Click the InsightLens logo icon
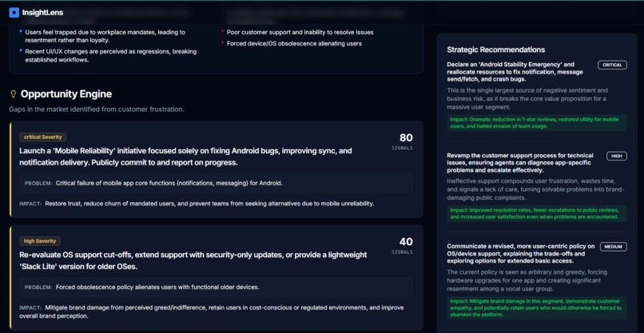This screenshot has height=333, width=644. click(14, 12)
